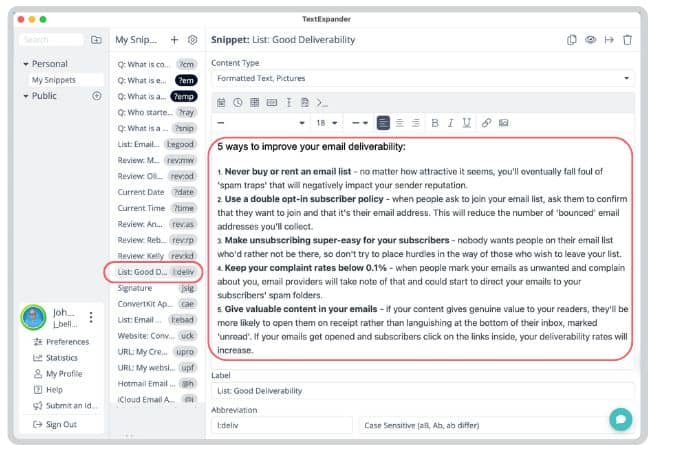The height and width of the screenshot is (450, 700).
Task: Insert fill-in field form icon
Action: click(x=305, y=103)
